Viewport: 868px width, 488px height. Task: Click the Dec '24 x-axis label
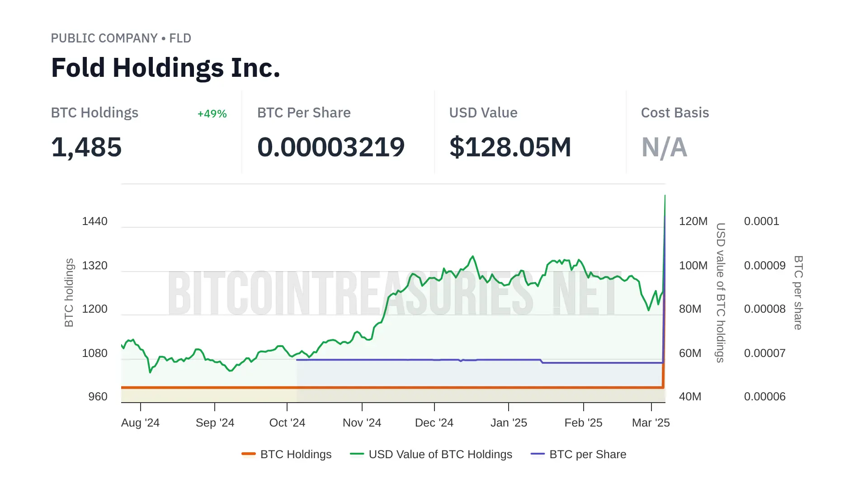tap(434, 422)
